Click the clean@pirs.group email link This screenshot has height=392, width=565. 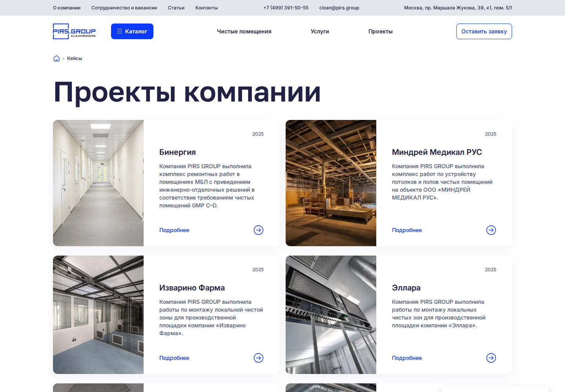click(339, 8)
